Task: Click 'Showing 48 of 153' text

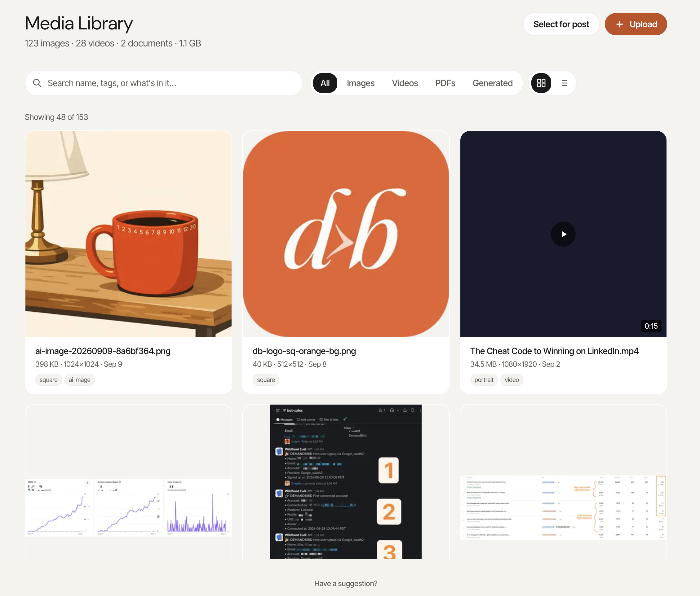Action: tap(56, 117)
